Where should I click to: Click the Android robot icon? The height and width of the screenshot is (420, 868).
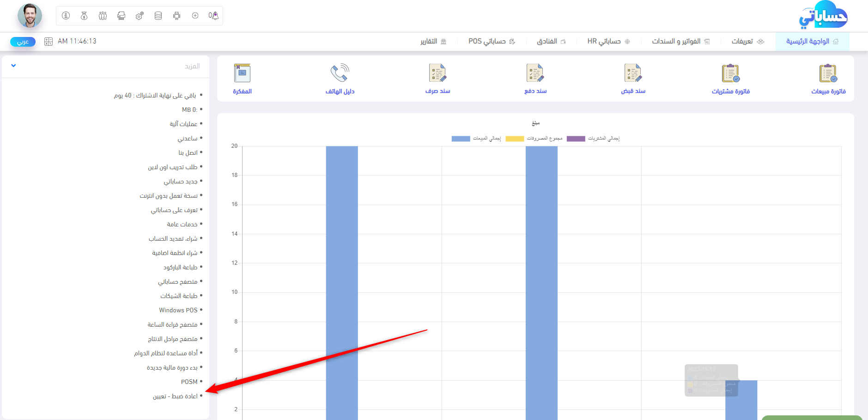[176, 16]
